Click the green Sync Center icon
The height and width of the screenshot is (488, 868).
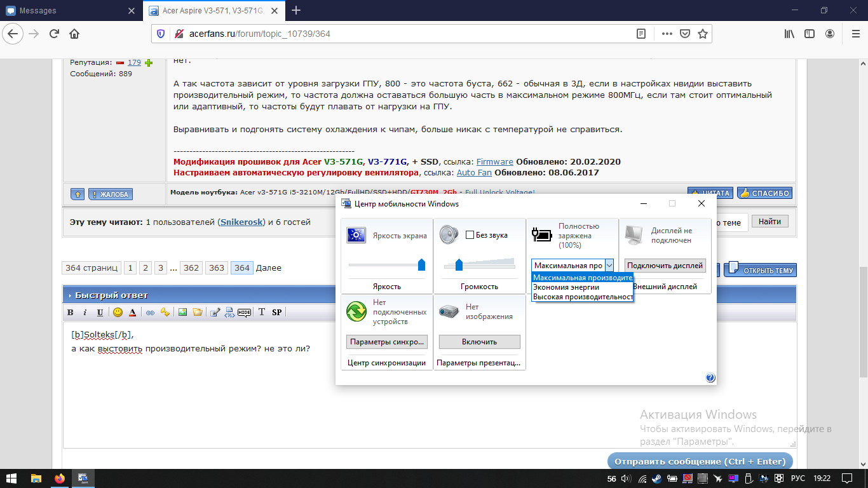[x=356, y=312]
